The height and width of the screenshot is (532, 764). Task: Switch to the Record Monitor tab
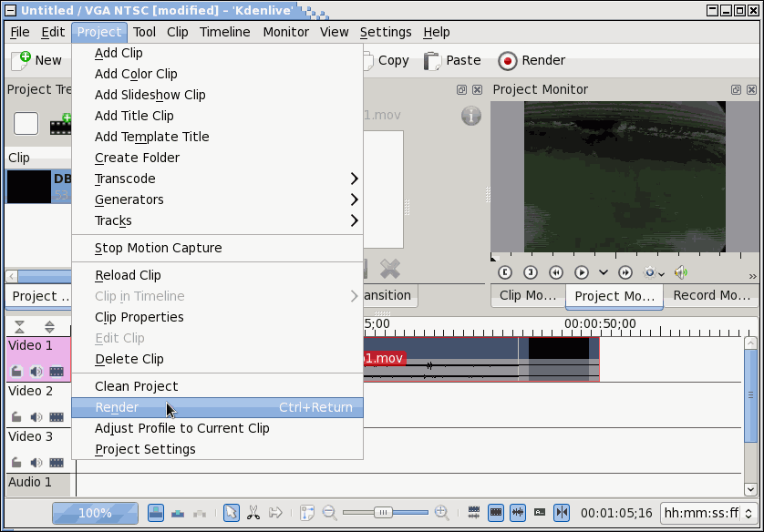(711, 295)
